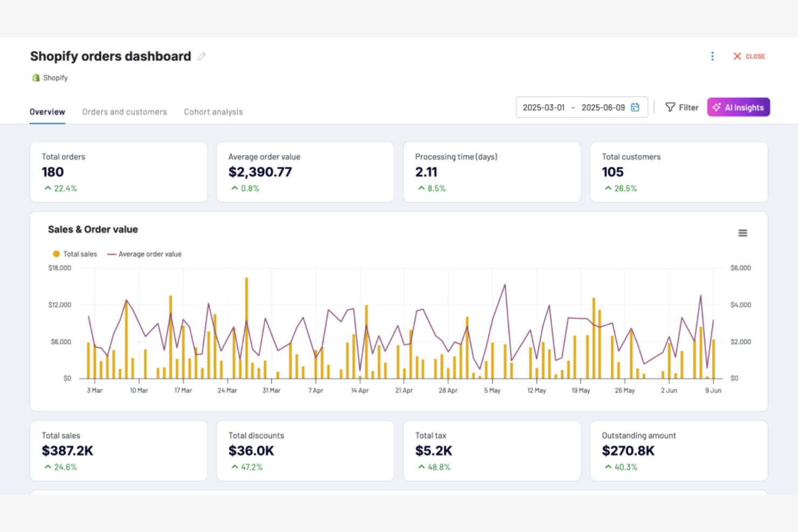
Task: Click the pencil icon to rename dashboard
Action: pyautogui.click(x=202, y=56)
